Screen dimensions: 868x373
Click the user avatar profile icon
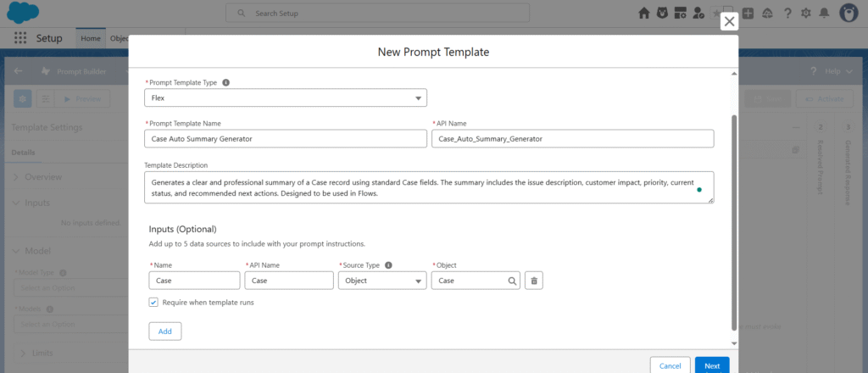click(848, 14)
